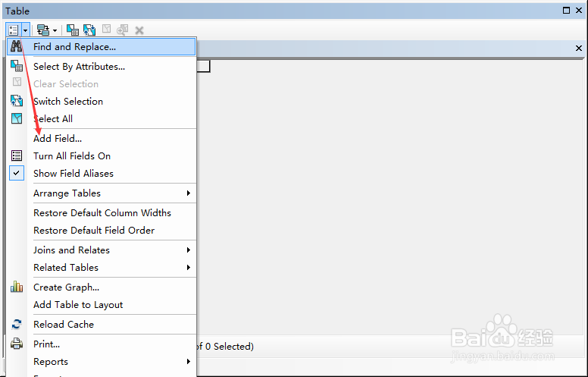The image size is (588, 377).
Task: Open the Joins and Relates submenu
Action: [102, 250]
